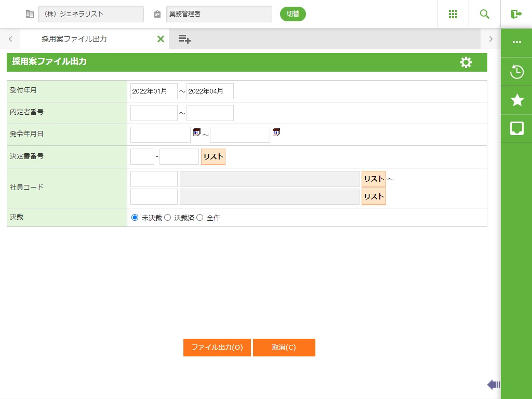Screen dimensions: 532x399
Task: Switch to 採用案ファイル出力 tab
Action: (x=74, y=39)
